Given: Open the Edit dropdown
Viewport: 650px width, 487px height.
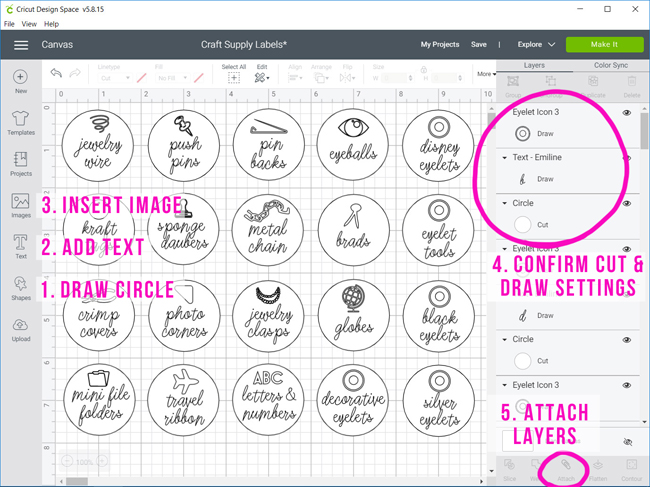Looking at the screenshot, I should point(262,78).
